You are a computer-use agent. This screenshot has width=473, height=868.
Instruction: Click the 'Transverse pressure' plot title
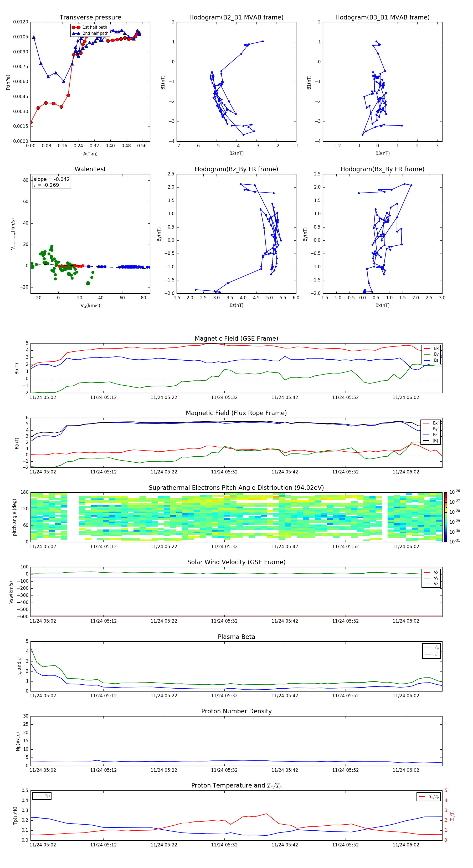[90, 18]
